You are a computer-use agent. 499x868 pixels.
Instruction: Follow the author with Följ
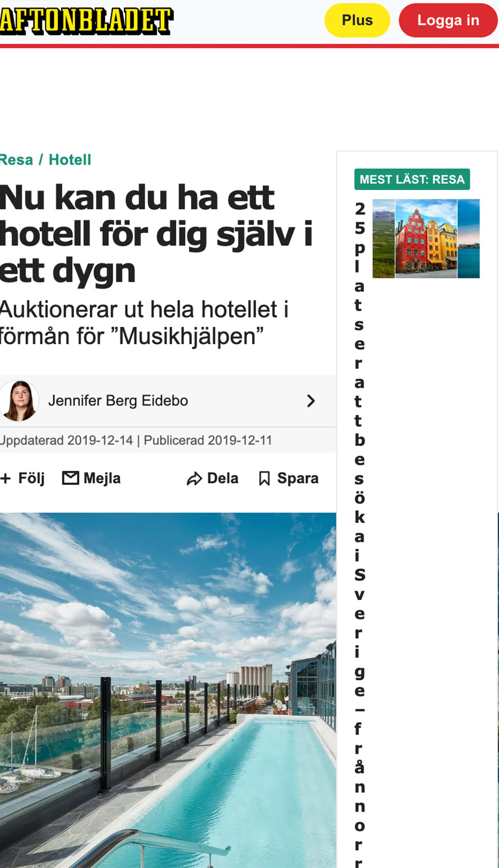click(31, 478)
